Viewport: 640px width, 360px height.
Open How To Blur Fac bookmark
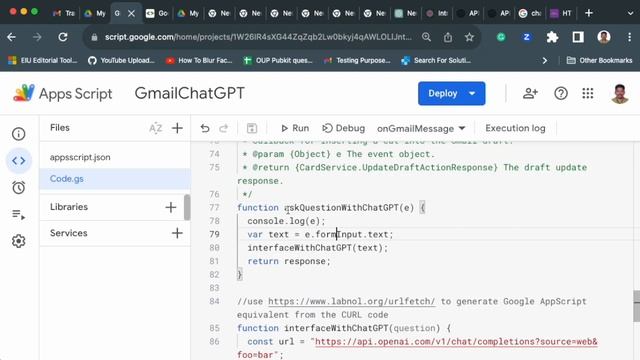pyautogui.click(x=199, y=60)
